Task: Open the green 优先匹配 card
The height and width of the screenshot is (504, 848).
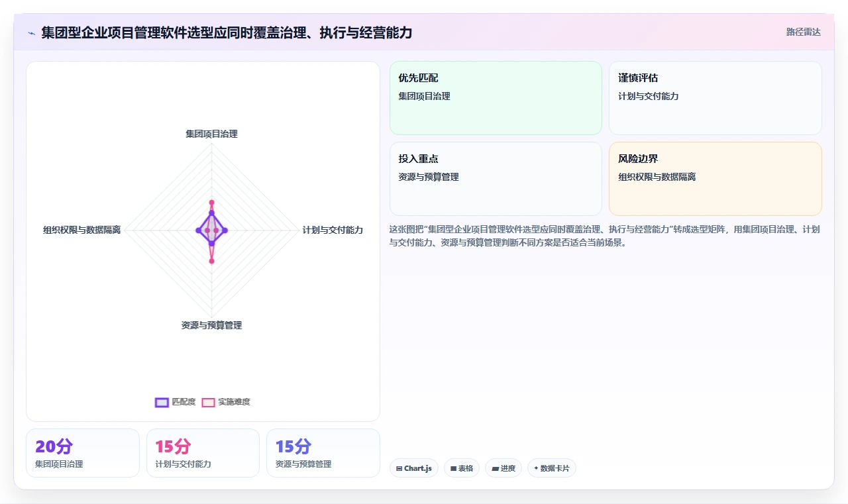Action: click(x=496, y=98)
